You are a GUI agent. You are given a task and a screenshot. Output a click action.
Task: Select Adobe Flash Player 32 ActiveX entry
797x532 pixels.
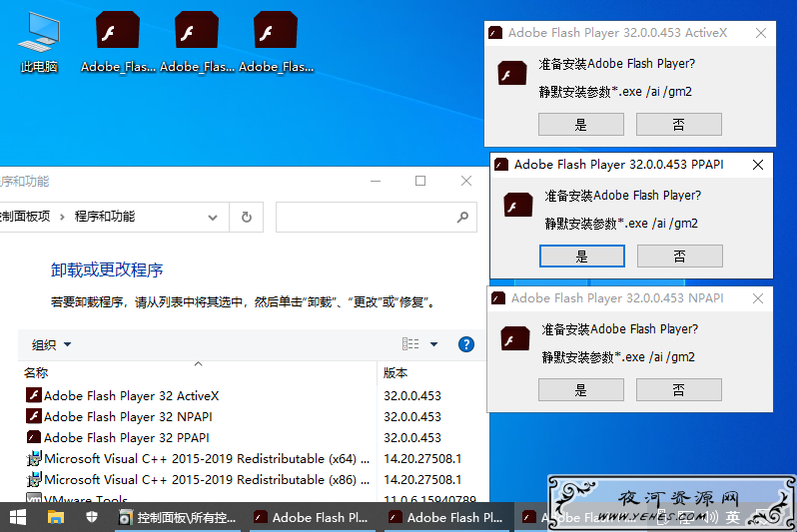pos(131,396)
